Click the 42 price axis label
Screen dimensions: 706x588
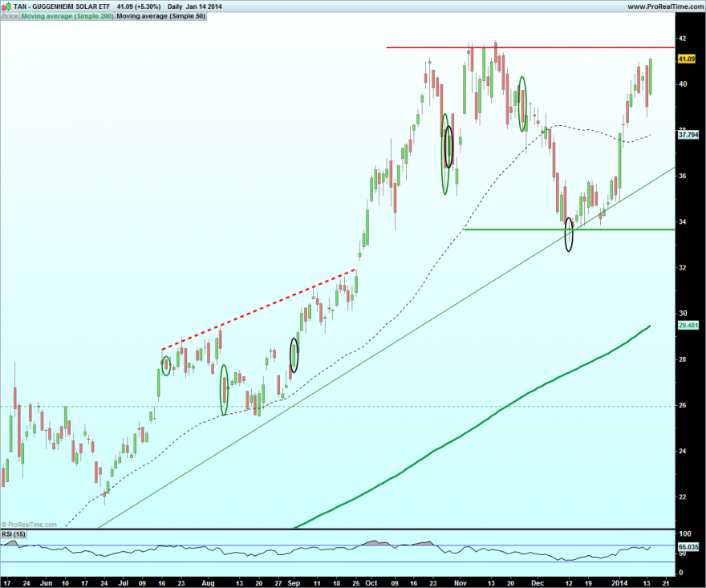pyautogui.click(x=683, y=39)
